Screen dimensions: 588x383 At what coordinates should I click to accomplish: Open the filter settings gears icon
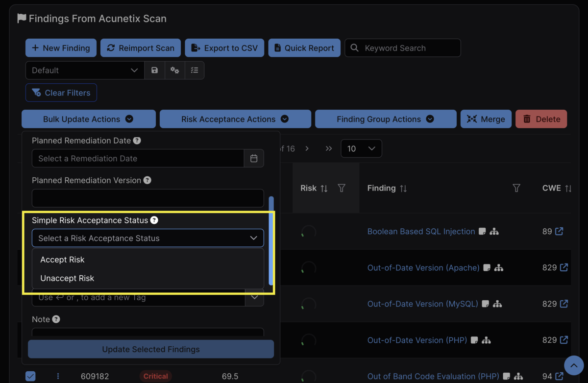point(174,70)
